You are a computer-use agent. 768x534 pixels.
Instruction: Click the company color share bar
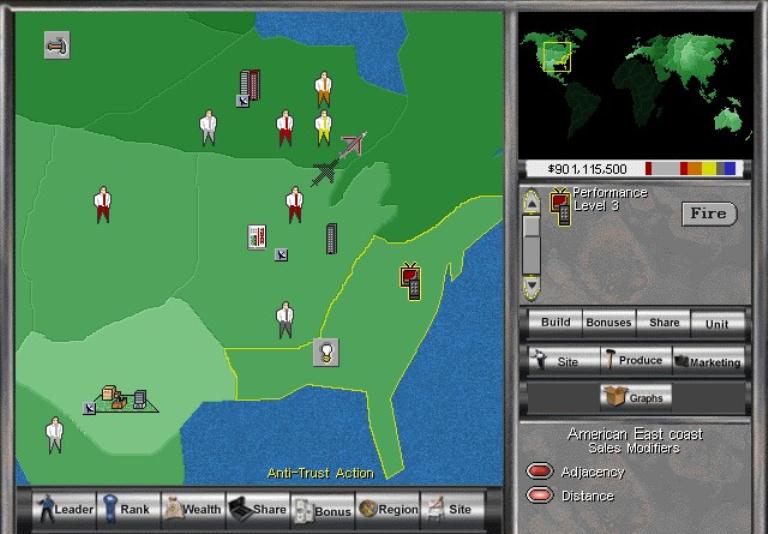pyautogui.click(x=690, y=169)
